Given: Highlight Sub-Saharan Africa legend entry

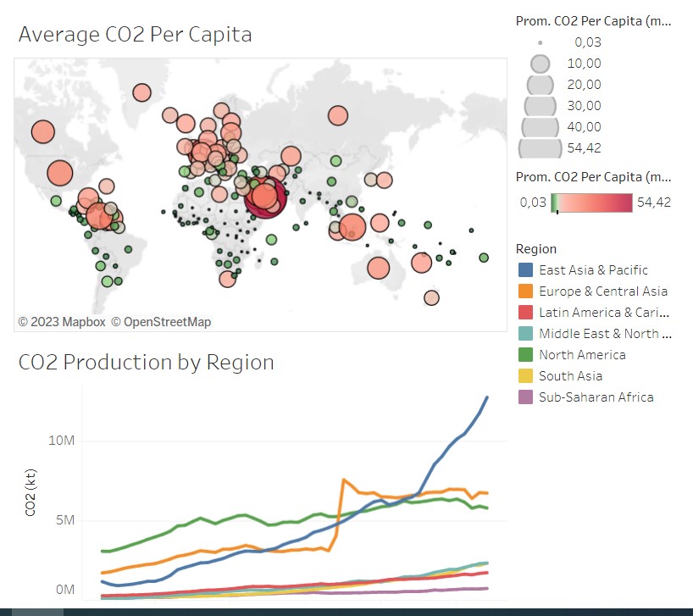Looking at the screenshot, I should coord(585,397).
